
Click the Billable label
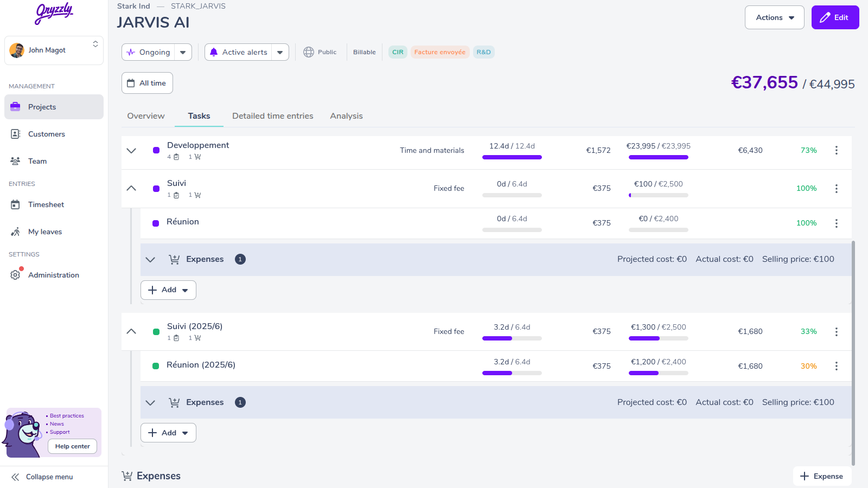pos(365,52)
